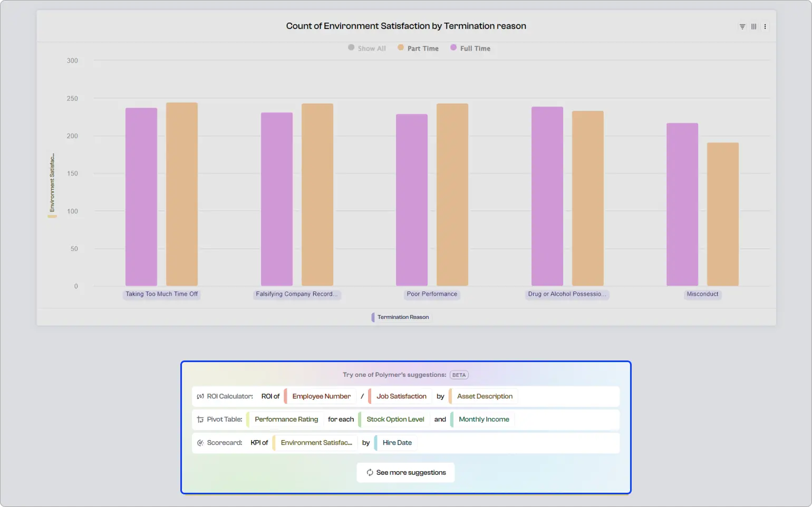Screen dimensions: 812x507
Task: Click the refresh icon on See more suggestions
Action: tap(369, 472)
